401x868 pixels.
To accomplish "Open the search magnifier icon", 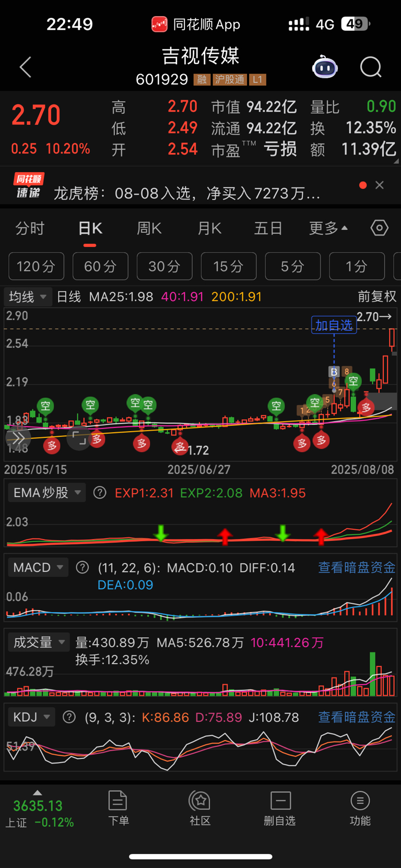I will pos(371,67).
